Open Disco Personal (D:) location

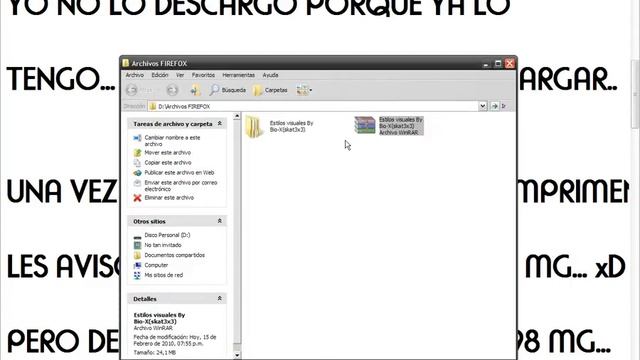point(167,235)
